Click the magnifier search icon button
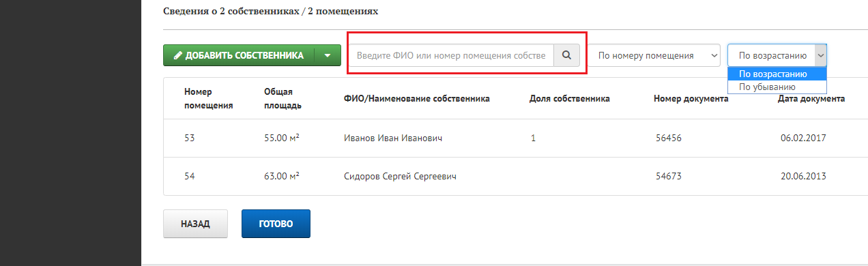The image size is (868, 266). [x=566, y=55]
